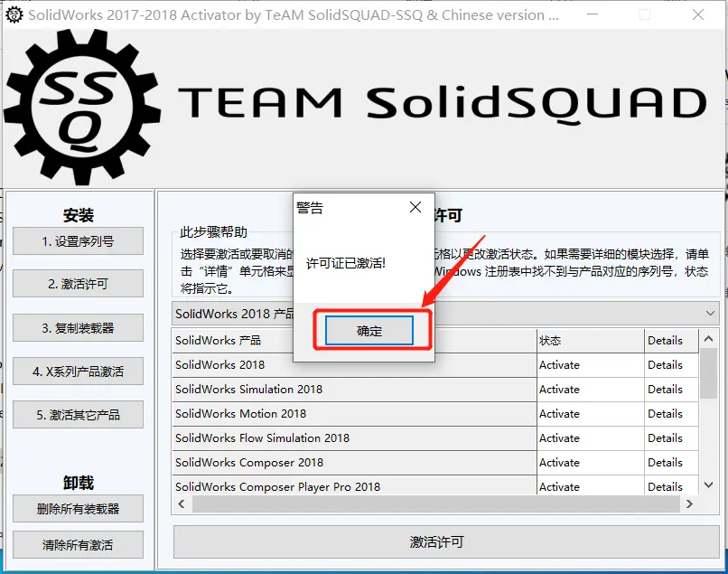Open Details for SolidWorks Simulation 2018
The image size is (728, 574).
(x=671, y=389)
